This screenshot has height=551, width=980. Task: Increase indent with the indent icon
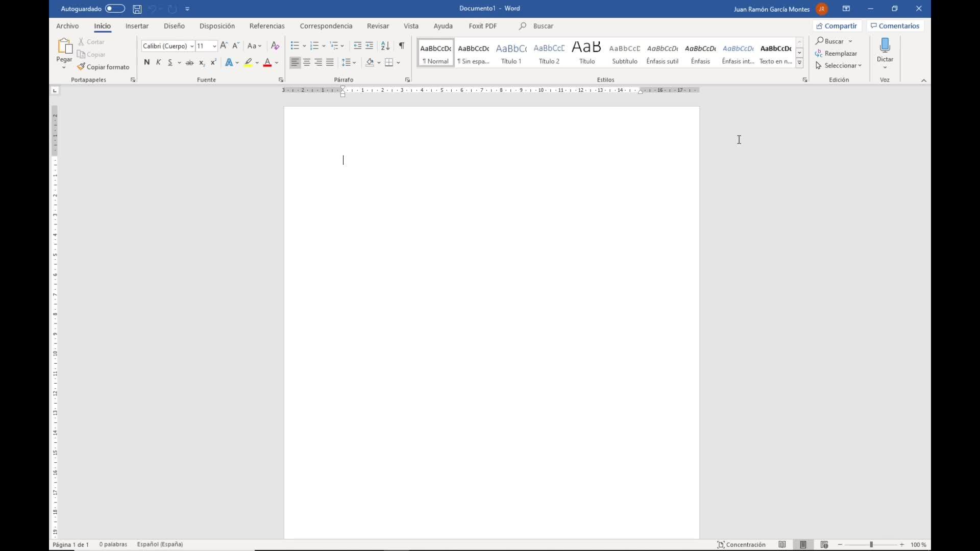[x=370, y=46]
